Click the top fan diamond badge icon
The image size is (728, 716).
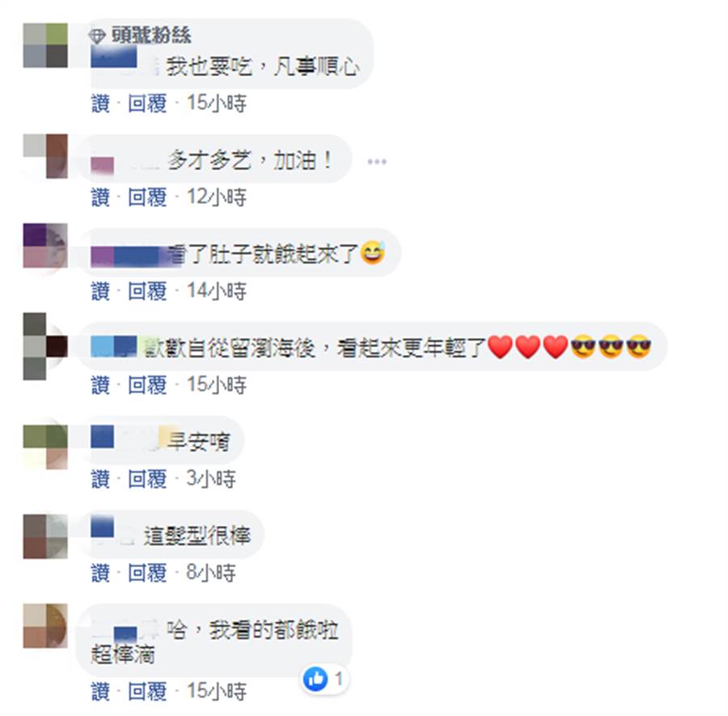click(97, 36)
